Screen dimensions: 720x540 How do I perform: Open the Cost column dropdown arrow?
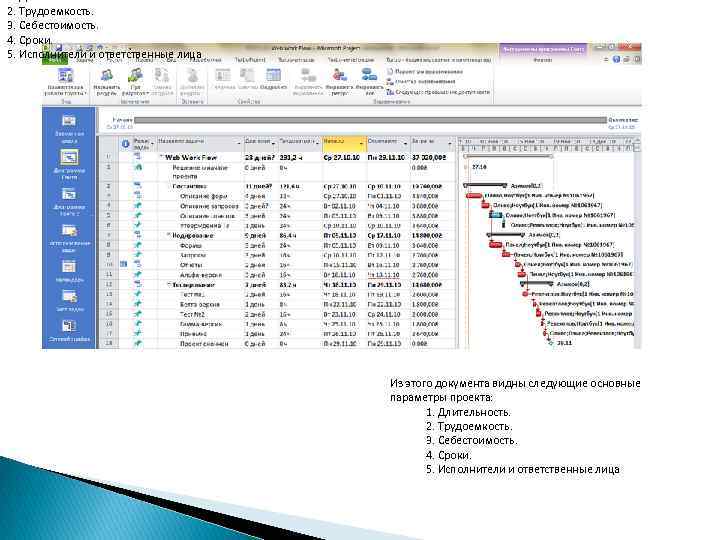click(x=450, y=144)
